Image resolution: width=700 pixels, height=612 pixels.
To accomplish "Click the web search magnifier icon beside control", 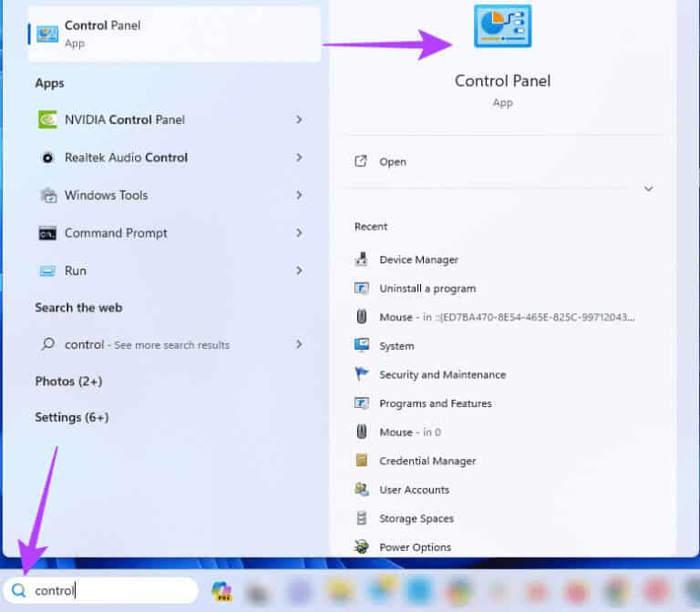I will (47, 344).
